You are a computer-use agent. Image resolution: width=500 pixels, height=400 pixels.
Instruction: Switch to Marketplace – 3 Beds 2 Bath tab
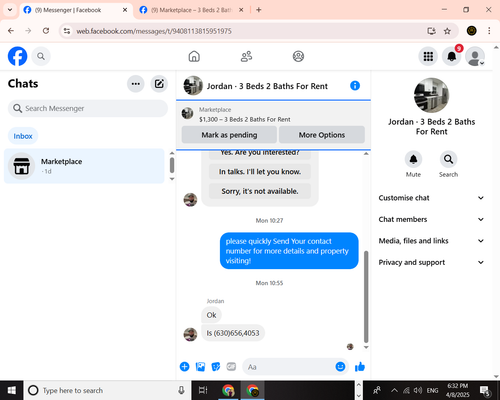pyautogui.click(x=192, y=10)
